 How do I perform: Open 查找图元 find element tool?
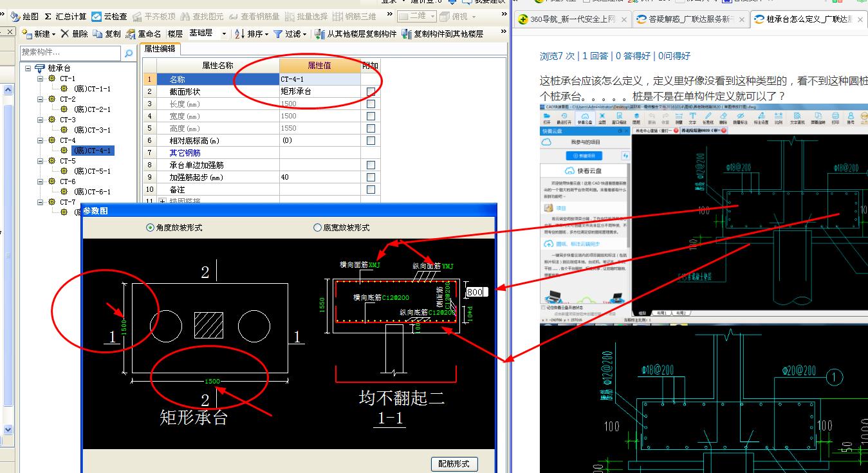pyautogui.click(x=202, y=16)
